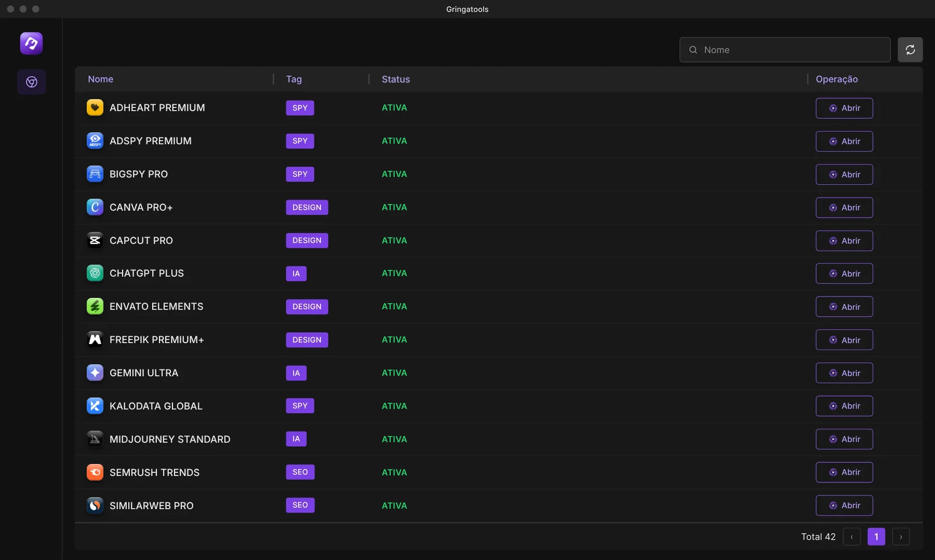
Task: Click the Operação column header
Action: point(836,79)
